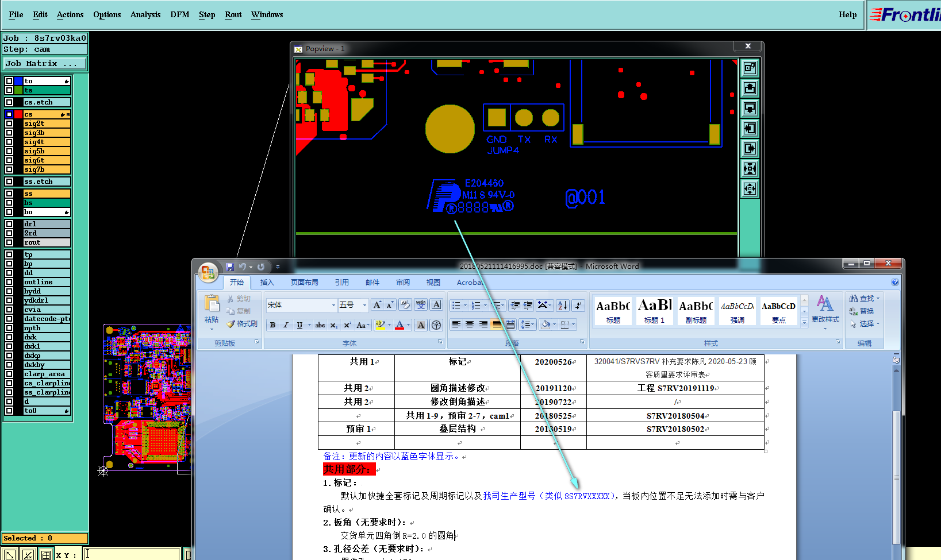The image size is (941, 560).
Task: Toggle visibility box of layer ss.etch
Action: tap(9, 181)
